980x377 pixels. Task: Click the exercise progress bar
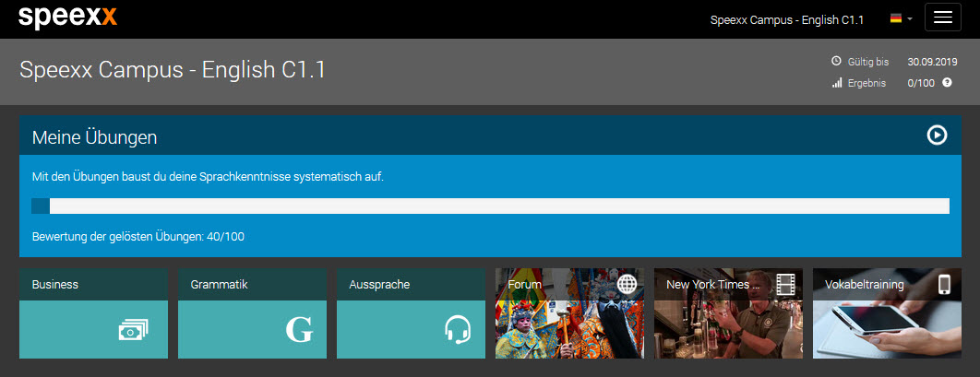click(x=490, y=206)
